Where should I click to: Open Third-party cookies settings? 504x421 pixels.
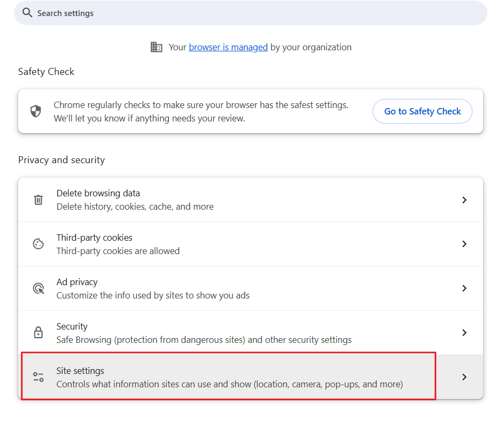250,244
